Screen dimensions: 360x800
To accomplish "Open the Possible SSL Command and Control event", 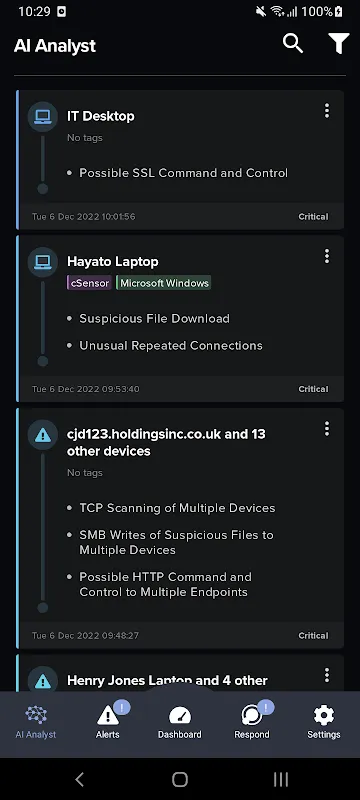I will coord(184,173).
